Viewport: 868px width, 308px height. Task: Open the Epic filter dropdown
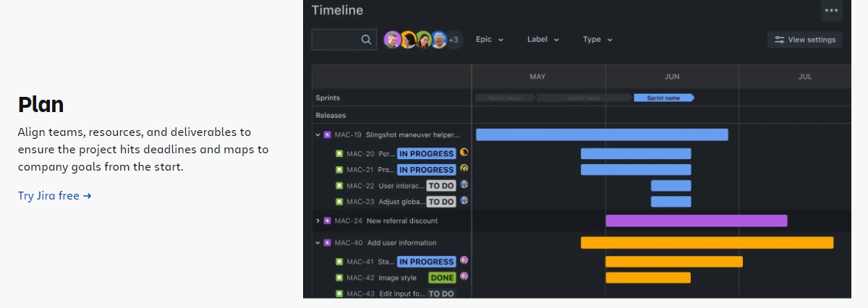click(x=490, y=40)
